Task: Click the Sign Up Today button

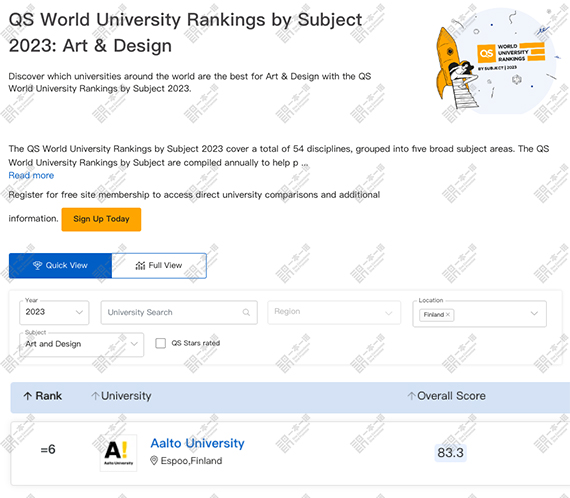Action: pyautogui.click(x=101, y=219)
